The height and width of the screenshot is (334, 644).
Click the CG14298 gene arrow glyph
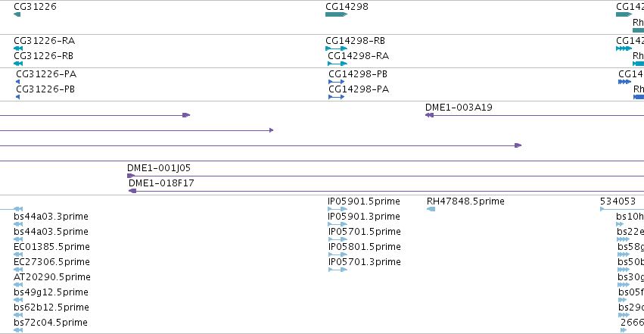pos(336,14)
